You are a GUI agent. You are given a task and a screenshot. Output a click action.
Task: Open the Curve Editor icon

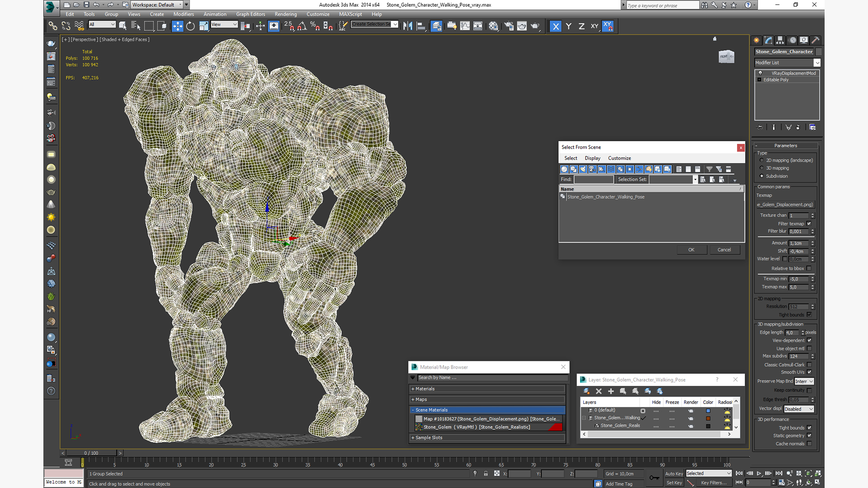(x=465, y=26)
